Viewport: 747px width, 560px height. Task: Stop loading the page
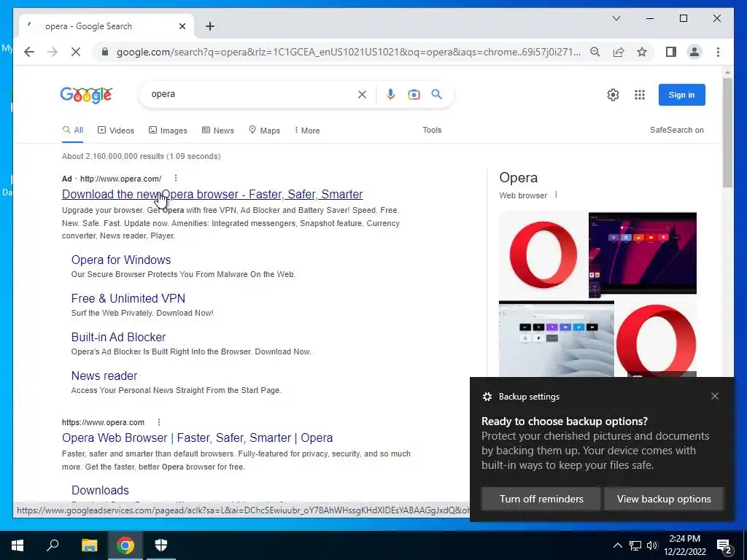click(x=76, y=52)
